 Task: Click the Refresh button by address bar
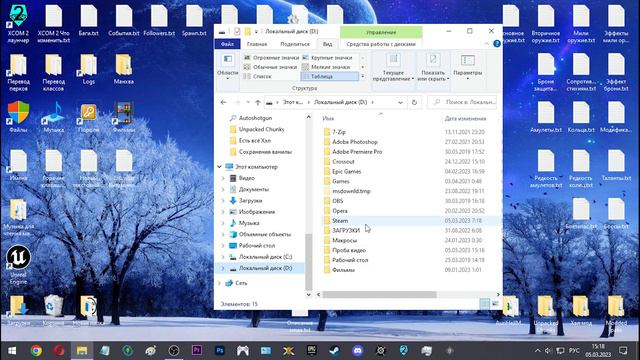(x=414, y=102)
